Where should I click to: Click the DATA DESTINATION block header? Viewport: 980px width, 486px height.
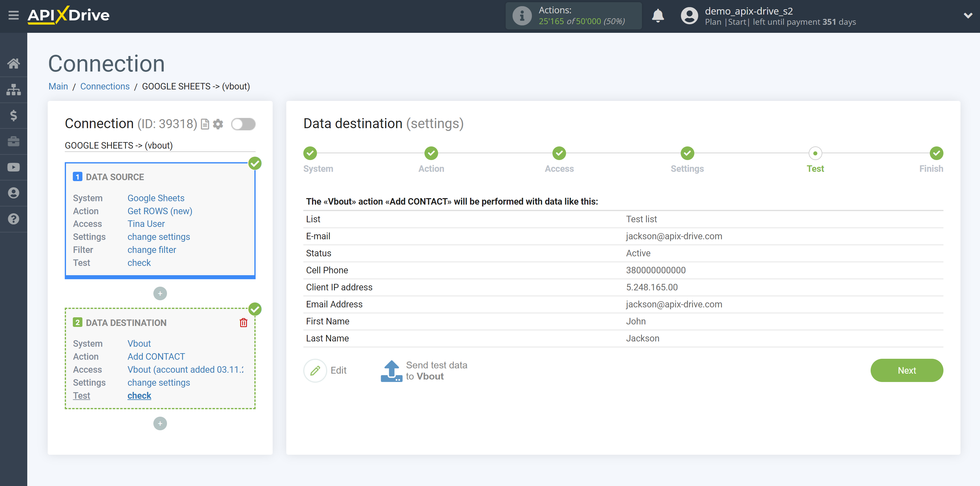point(126,323)
